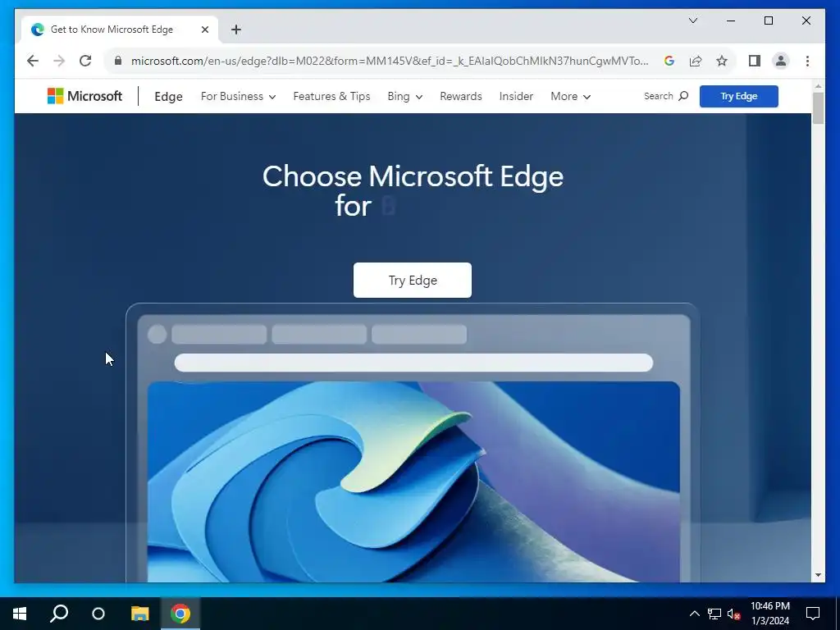
Task: Open the Chrome profile avatar
Action: (781, 61)
